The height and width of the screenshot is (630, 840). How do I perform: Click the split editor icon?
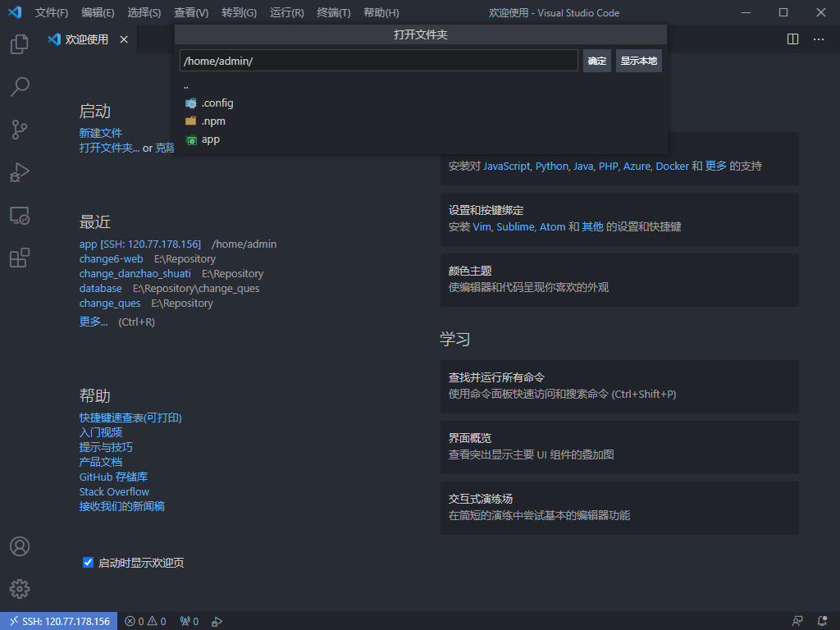[793, 39]
